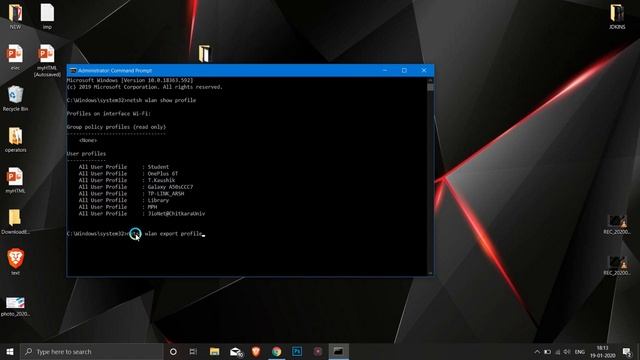
Task: Open the network tray icon
Action: [558, 352]
